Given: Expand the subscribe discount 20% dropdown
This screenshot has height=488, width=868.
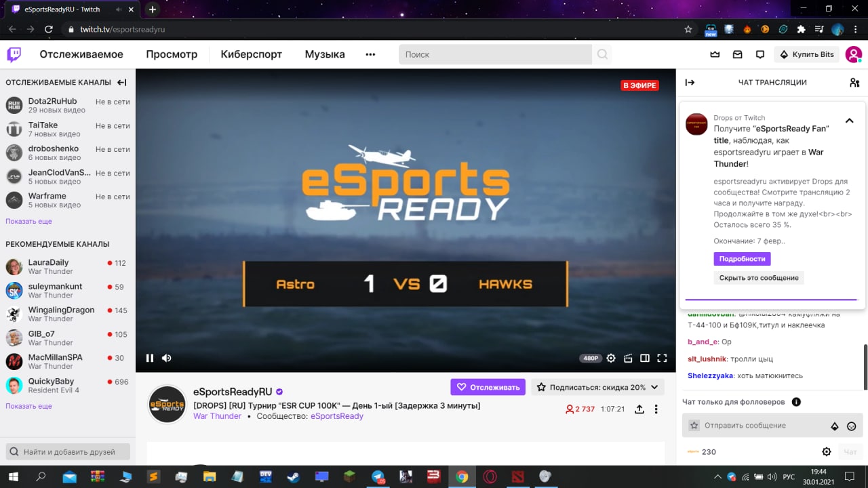Looking at the screenshot, I should (597, 387).
